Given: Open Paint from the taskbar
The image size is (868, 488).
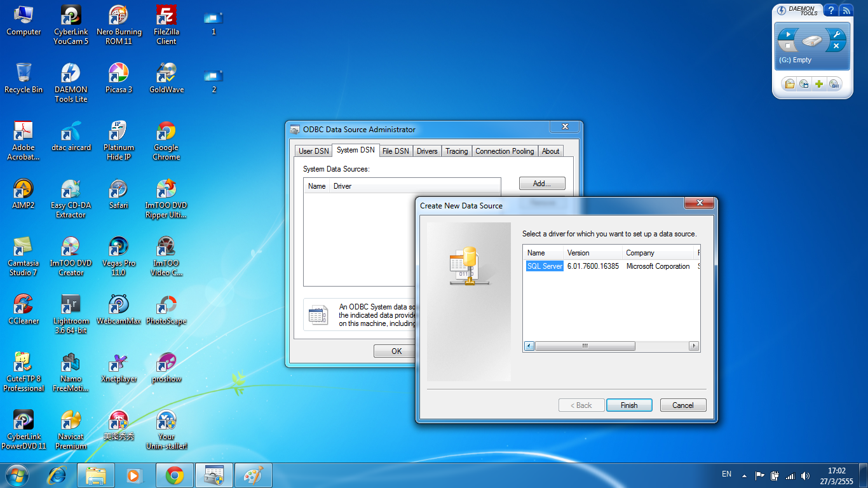Looking at the screenshot, I should coord(254,475).
